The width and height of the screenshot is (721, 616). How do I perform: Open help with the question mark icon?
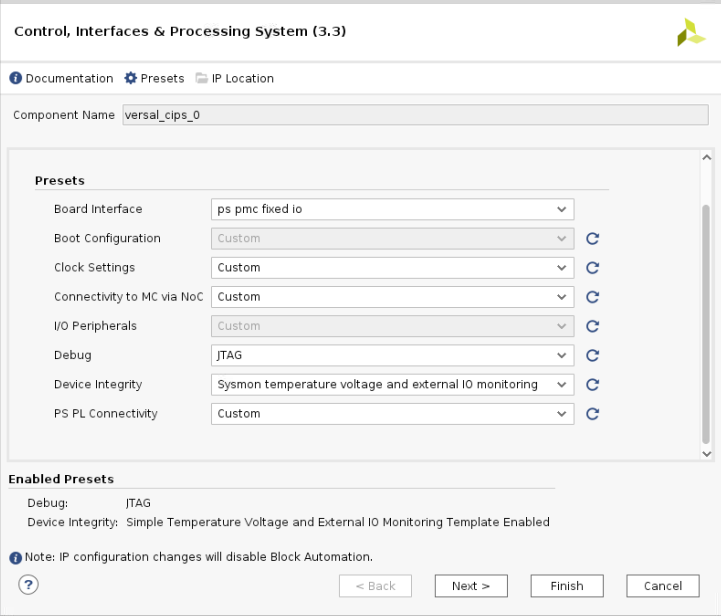click(28, 585)
